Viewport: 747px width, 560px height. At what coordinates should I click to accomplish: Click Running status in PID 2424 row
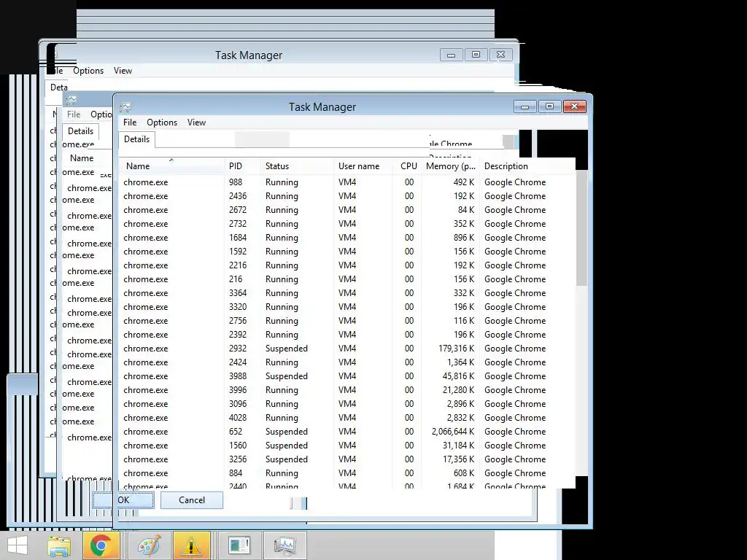point(282,362)
